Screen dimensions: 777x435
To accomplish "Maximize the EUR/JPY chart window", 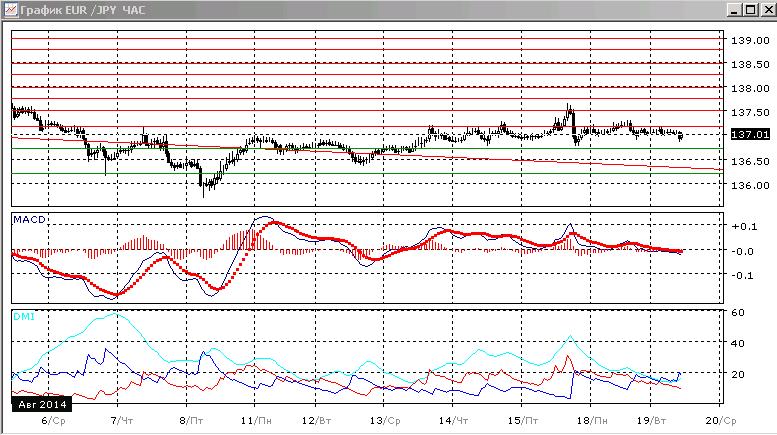I will coord(751,9).
